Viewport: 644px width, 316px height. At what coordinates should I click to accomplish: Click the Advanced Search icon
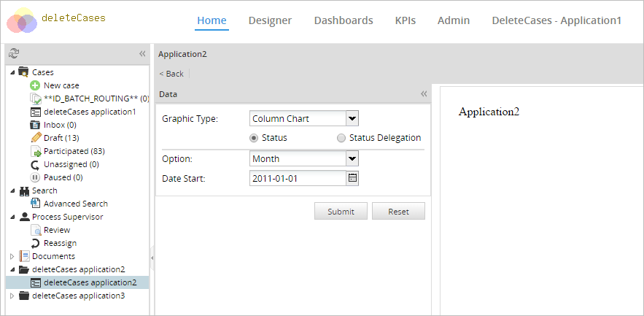[35, 204]
